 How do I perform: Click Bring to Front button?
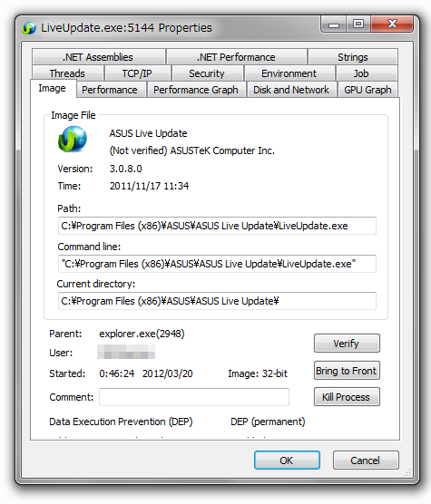coord(347,371)
